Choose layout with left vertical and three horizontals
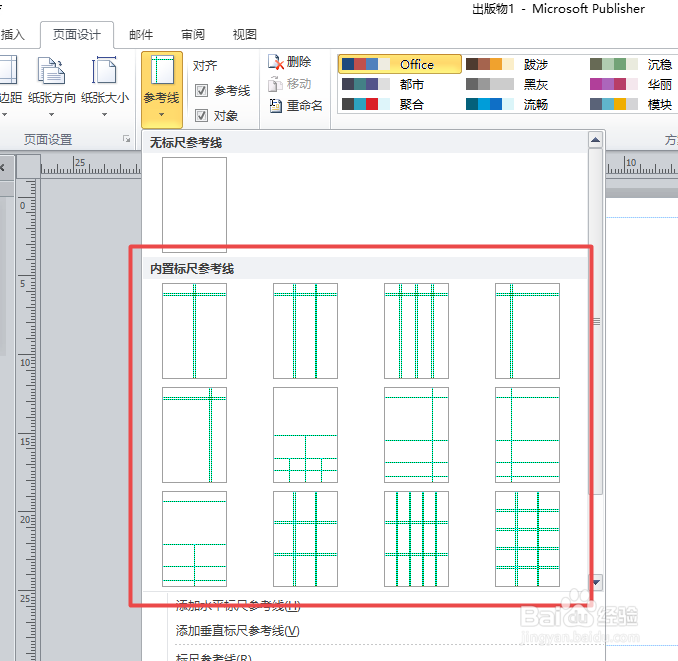The width and height of the screenshot is (678, 661). 527,435
